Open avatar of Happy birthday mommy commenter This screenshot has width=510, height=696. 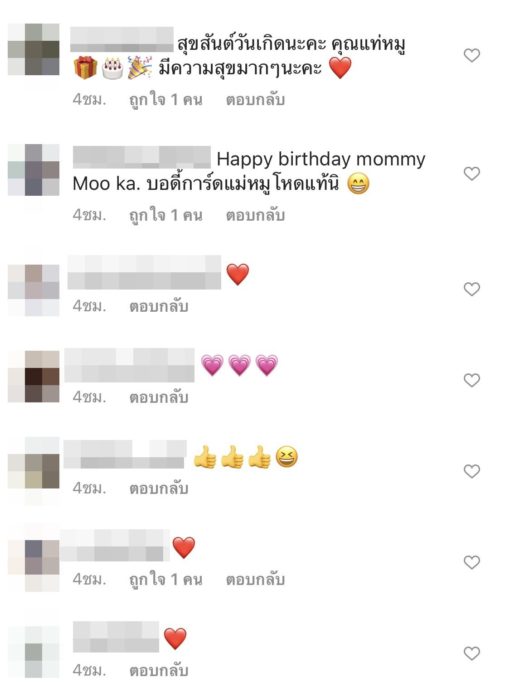(34, 170)
